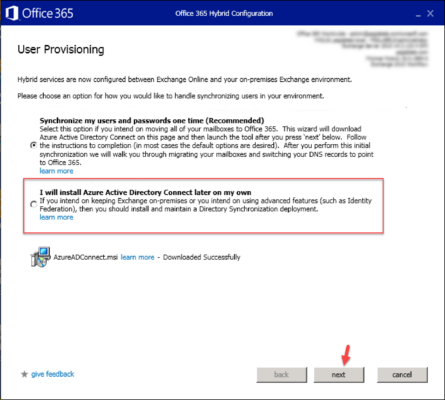Click the AzureADConnect.msi installer icon
This screenshot has width=445, height=400.
point(41,257)
